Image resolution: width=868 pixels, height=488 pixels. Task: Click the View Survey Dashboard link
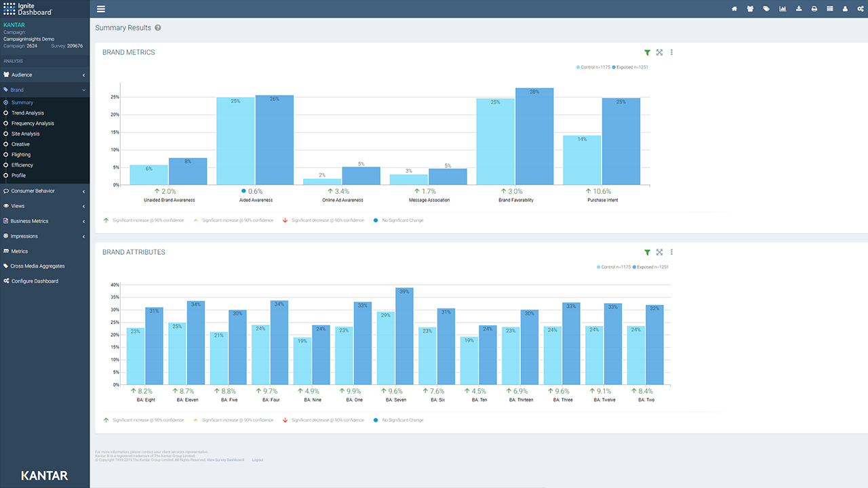coord(225,460)
